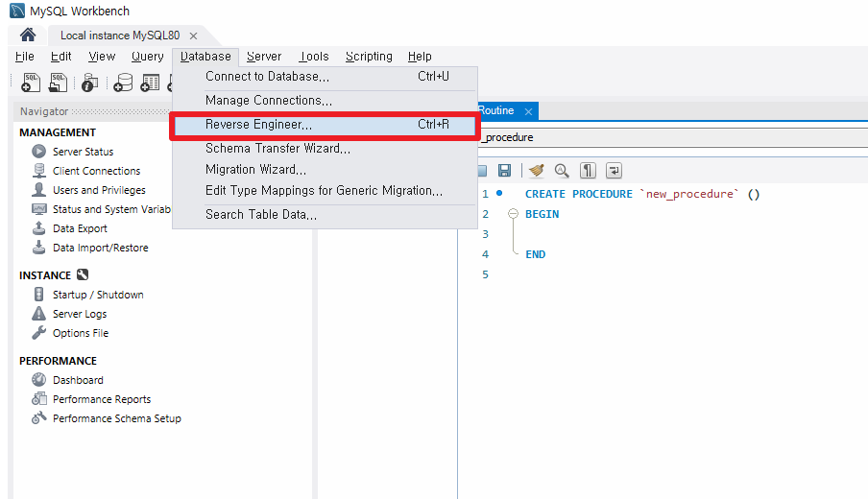Screen dimensions: 868x499
Task: Choose Migration Wizard... menu entry
Action: (325, 169)
